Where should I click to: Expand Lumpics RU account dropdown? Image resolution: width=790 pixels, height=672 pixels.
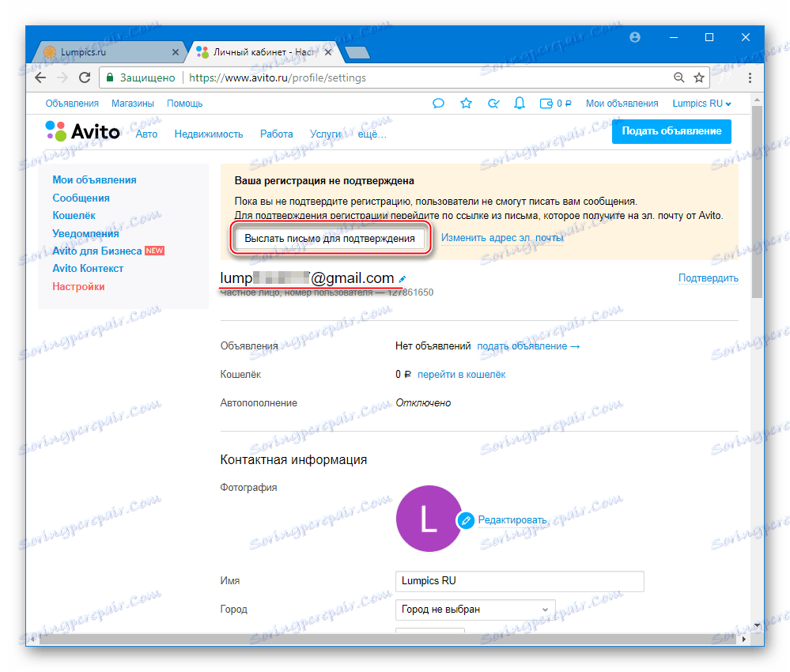click(702, 104)
